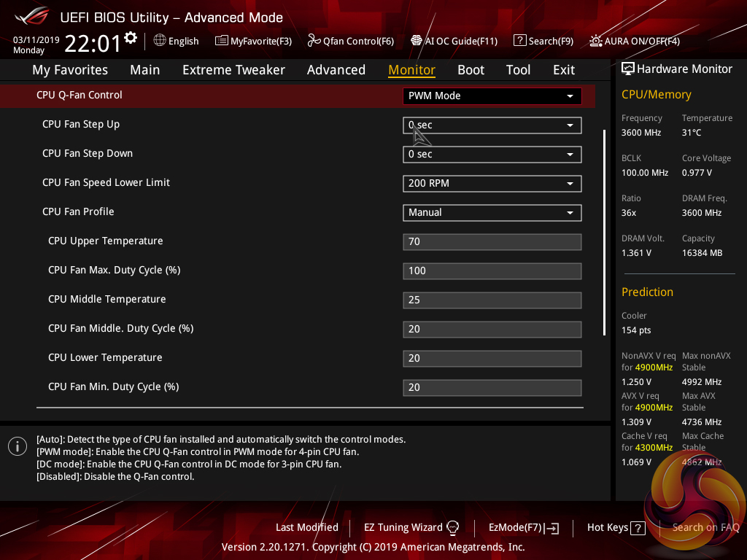Go to the Boot tab
This screenshot has width=747, height=560.
click(471, 70)
